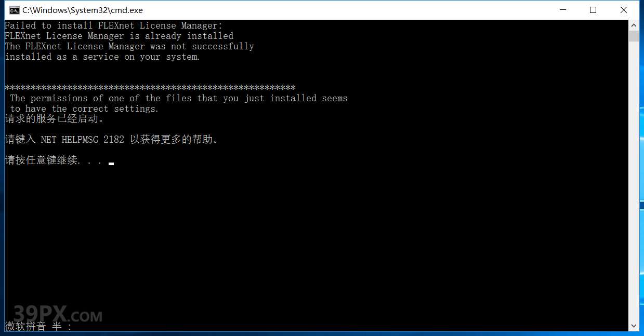Screen dimensions: 644x336
Task: Maximize the command prompt window
Action: pos(593,10)
